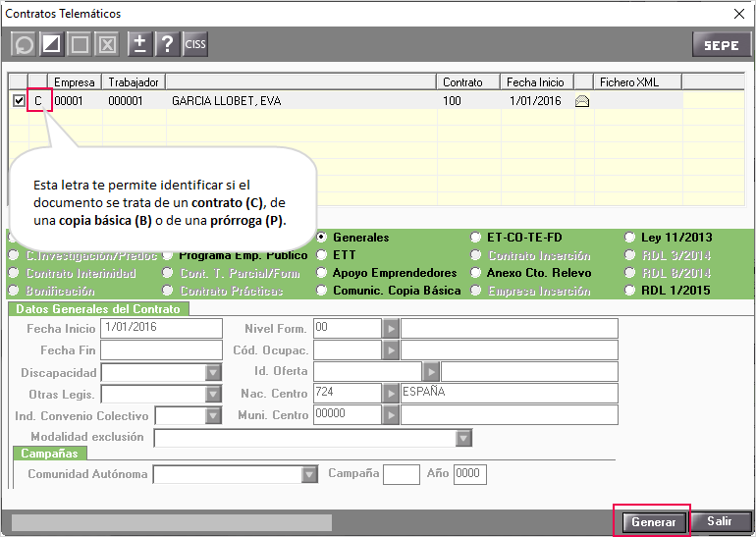The image size is (756, 537).
Task: Click the row date 1/01/2016 in the table
Action: click(535, 101)
